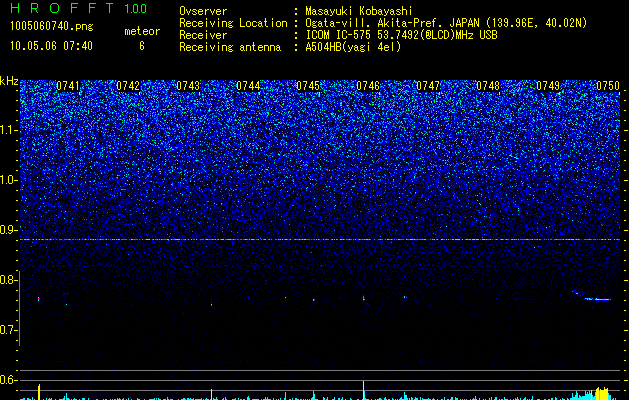Click the 0.7 frequency axis label

[x=9, y=330]
